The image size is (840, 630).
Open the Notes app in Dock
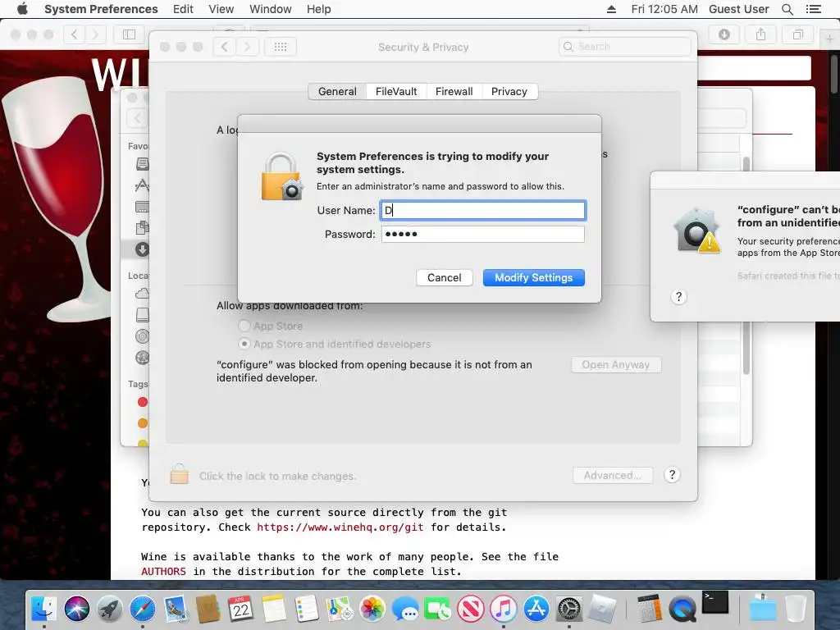click(274, 609)
